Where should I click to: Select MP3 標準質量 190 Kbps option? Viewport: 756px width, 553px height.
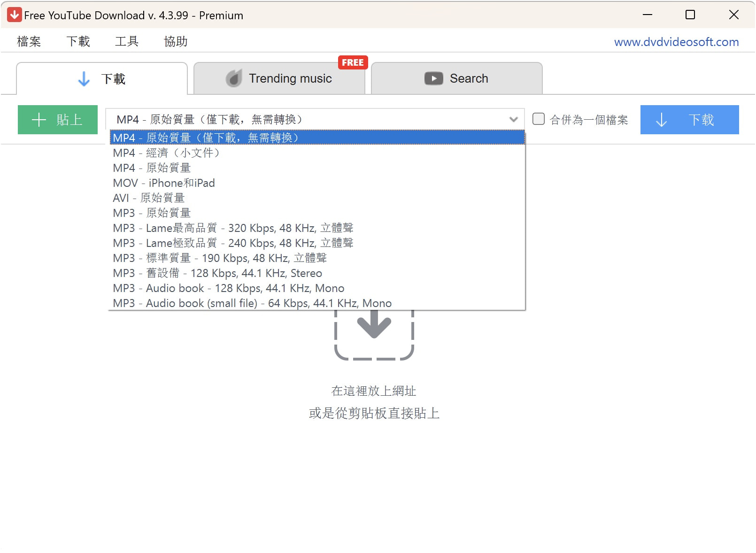coord(317,258)
